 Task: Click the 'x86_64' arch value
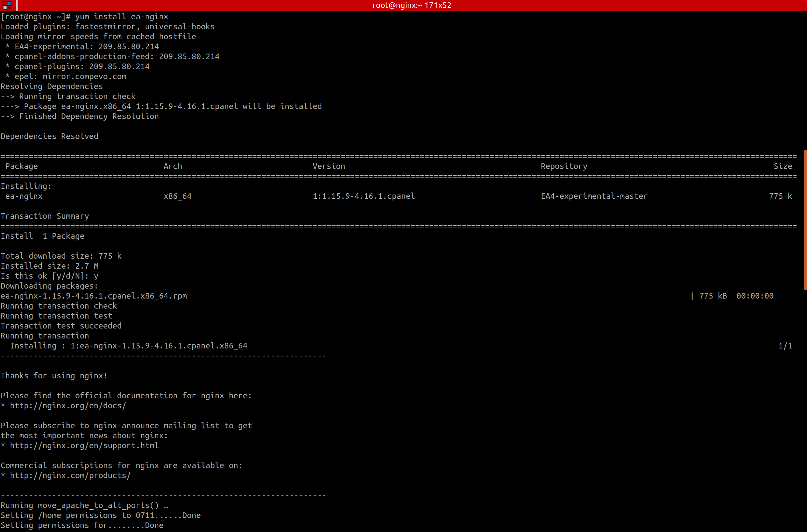click(178, 196)
